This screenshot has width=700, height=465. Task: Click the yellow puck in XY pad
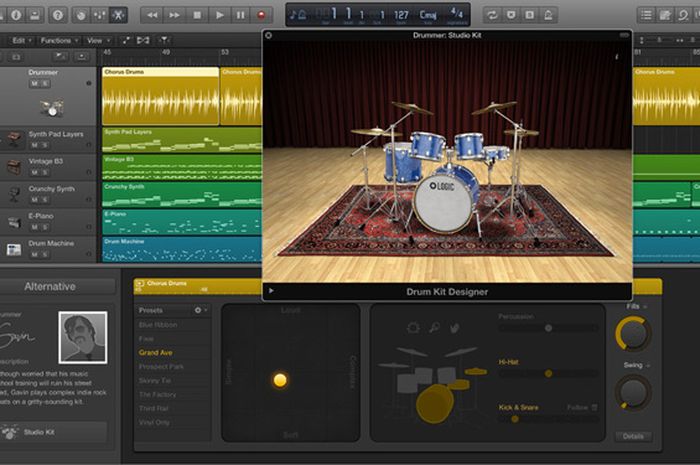(280, 380)
